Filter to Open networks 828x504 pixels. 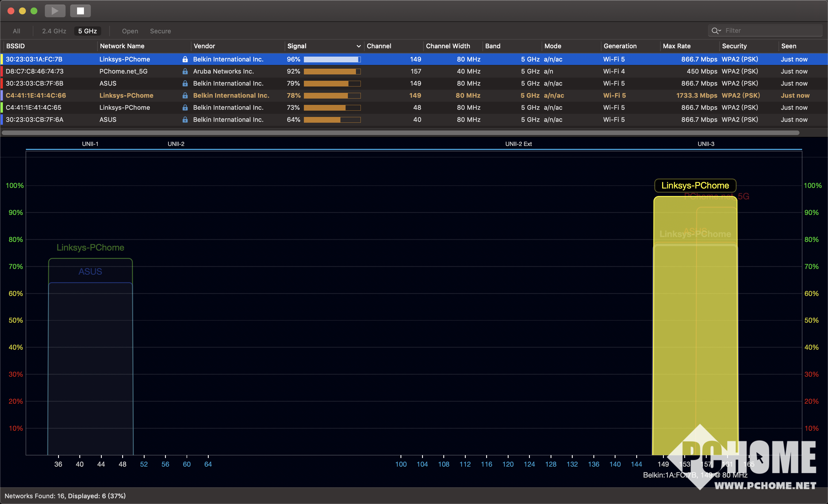[130, 31]
